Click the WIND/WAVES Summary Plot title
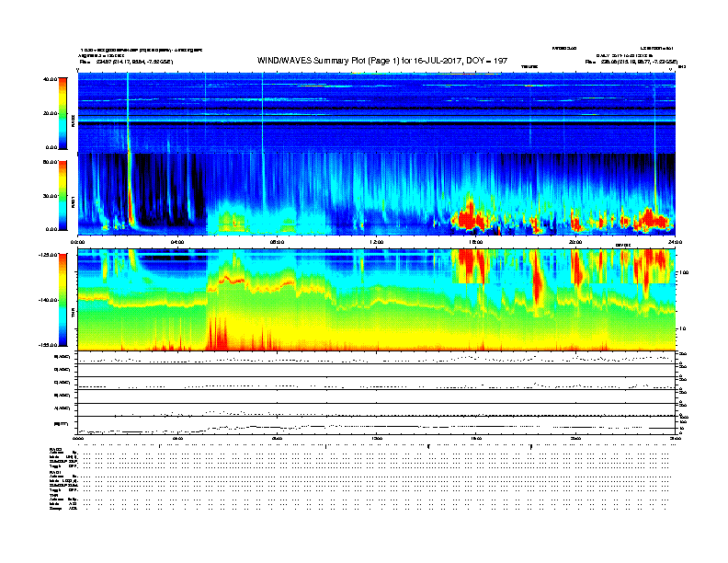728x563 pixels. (x=382, y=61)
